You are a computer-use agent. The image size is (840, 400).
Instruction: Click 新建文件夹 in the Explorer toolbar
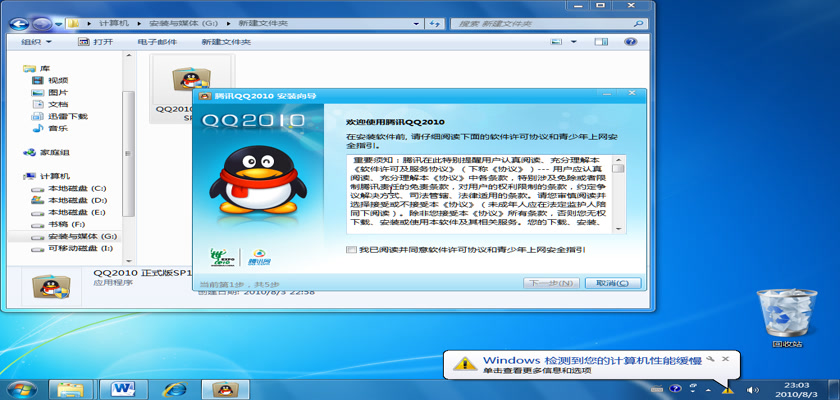click(x=225, y=41)
